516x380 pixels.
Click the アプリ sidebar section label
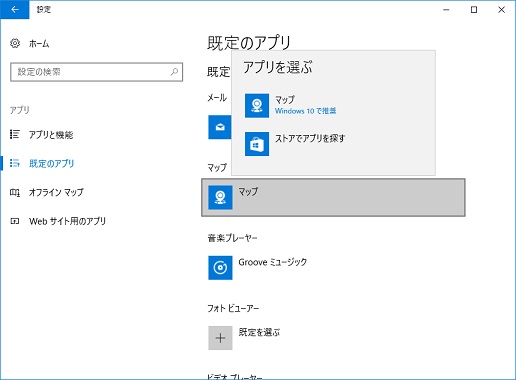20,110
